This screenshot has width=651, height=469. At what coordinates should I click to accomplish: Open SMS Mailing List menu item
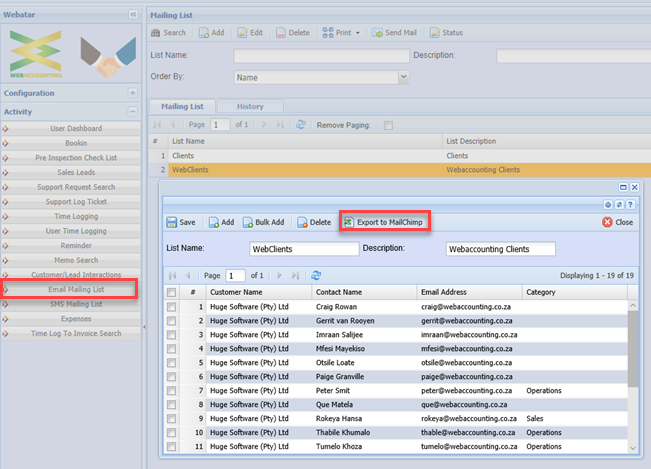tap(77, 304)
